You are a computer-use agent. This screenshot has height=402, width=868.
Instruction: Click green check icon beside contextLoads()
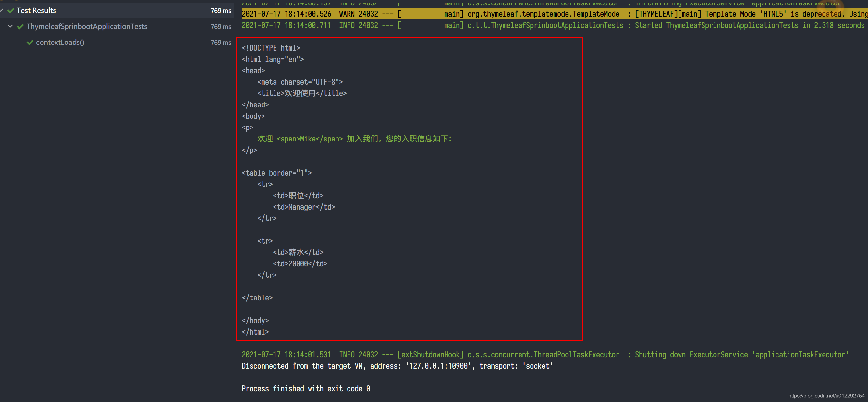(x=30, y=43)
